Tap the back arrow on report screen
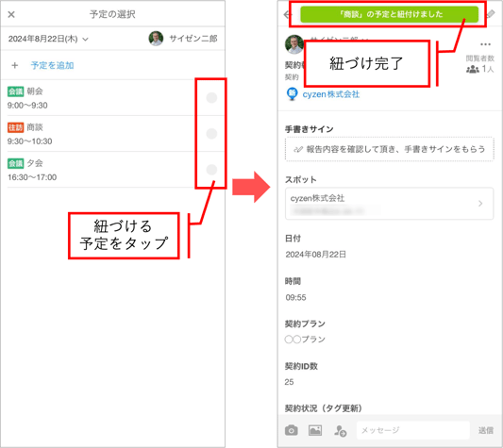This screenshot has width=503, height=448. [287, 14]
